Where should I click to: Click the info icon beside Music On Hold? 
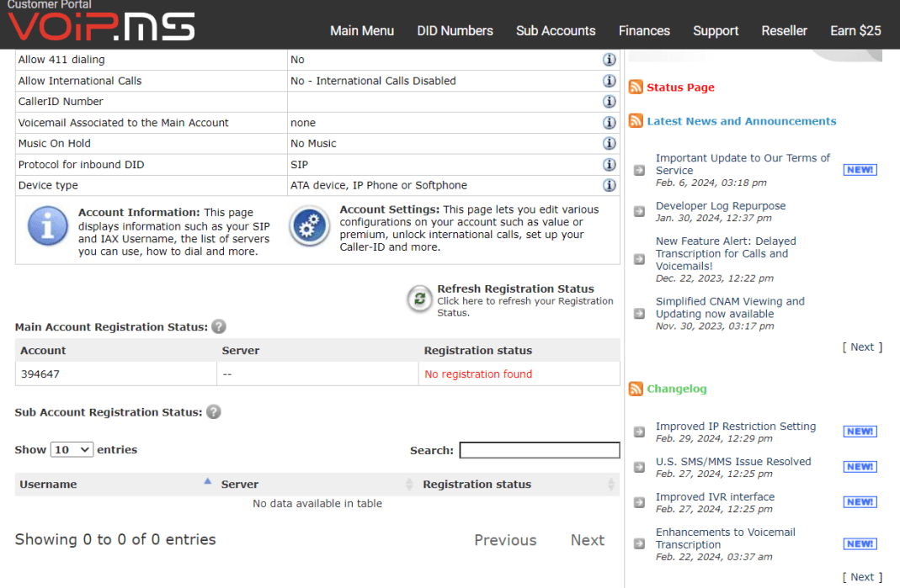(x=609, y=143)
